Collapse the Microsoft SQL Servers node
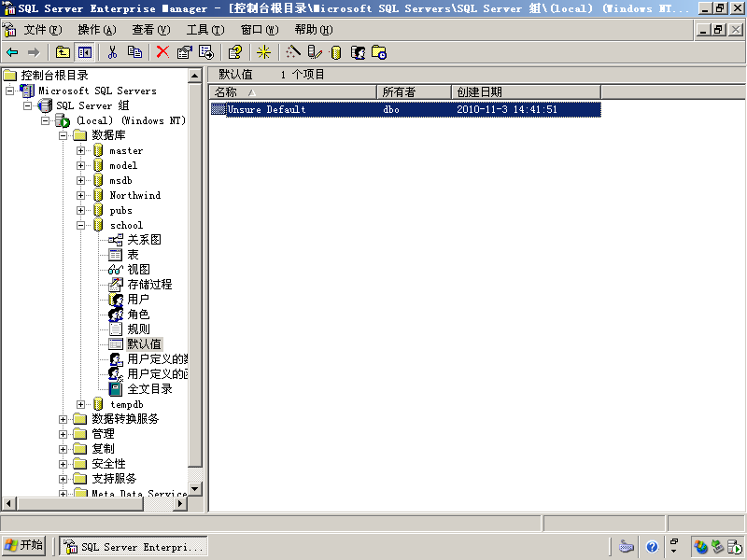The width and height of the screenshot is (747, 560). 9,91
